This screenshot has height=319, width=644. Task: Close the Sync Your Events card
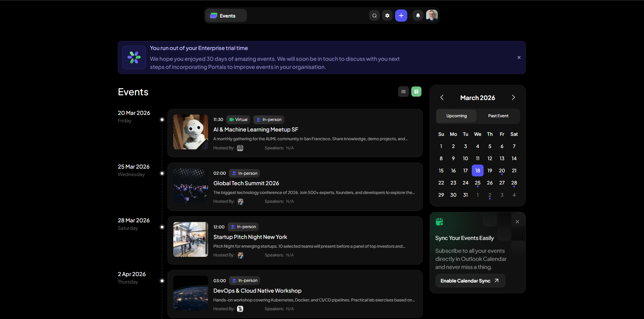pyautogui.click(x=517, y=222)
